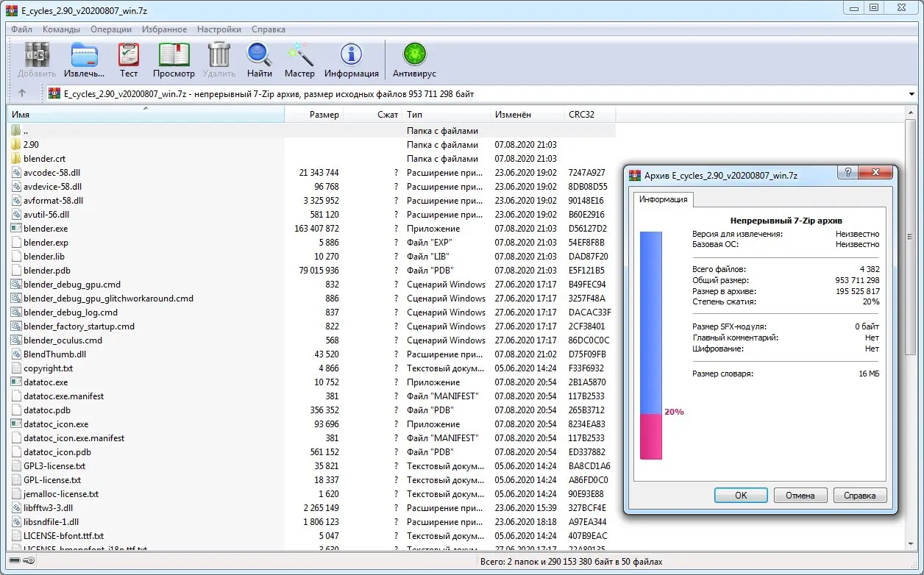Click the help "?" button of dialog
This screenshot has height=575, width=924.
click(x=849, y=173)
